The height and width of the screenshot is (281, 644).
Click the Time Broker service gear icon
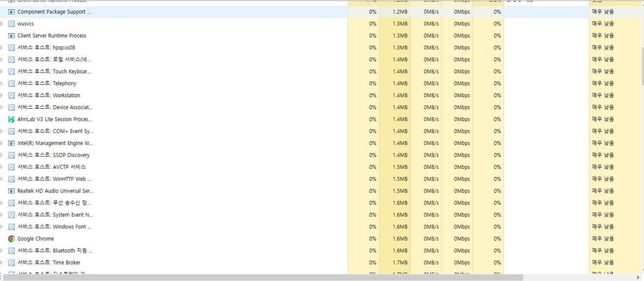11,263
